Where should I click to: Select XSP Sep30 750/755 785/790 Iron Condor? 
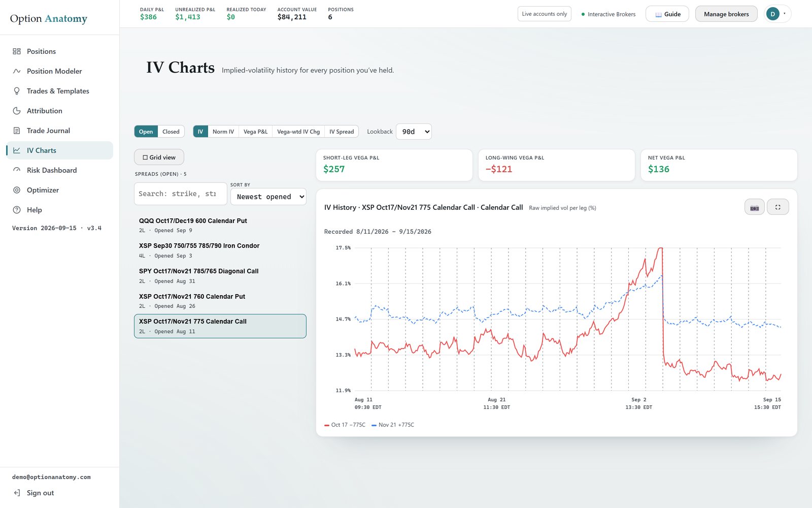(x=220, y=250)
